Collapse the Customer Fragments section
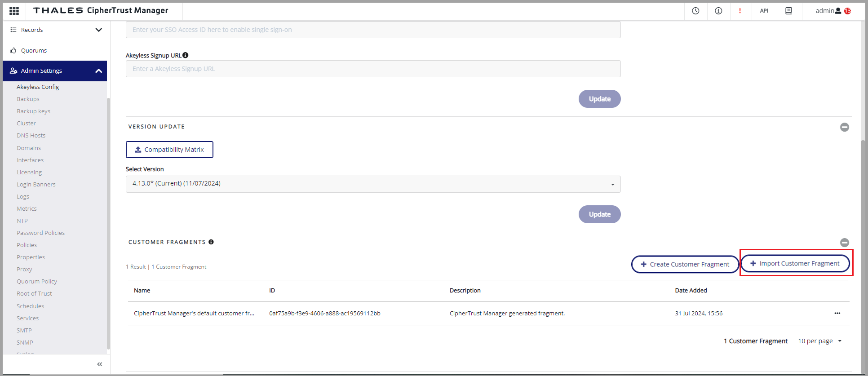 coord(844,243)
